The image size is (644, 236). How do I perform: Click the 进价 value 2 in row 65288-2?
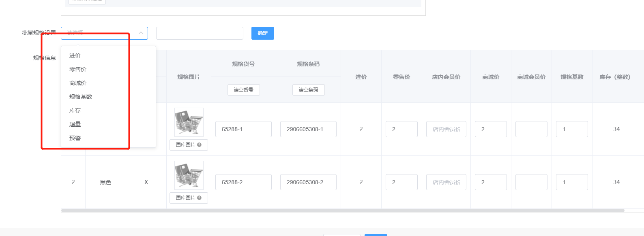click(x=361, y=182)
